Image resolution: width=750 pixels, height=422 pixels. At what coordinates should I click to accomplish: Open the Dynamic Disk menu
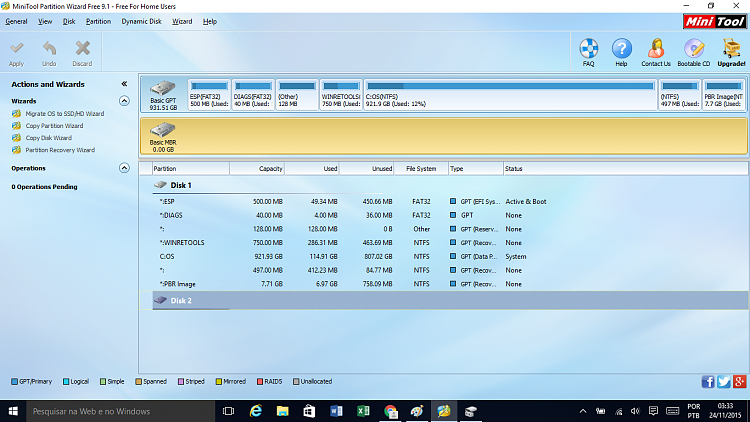point(141,22)
